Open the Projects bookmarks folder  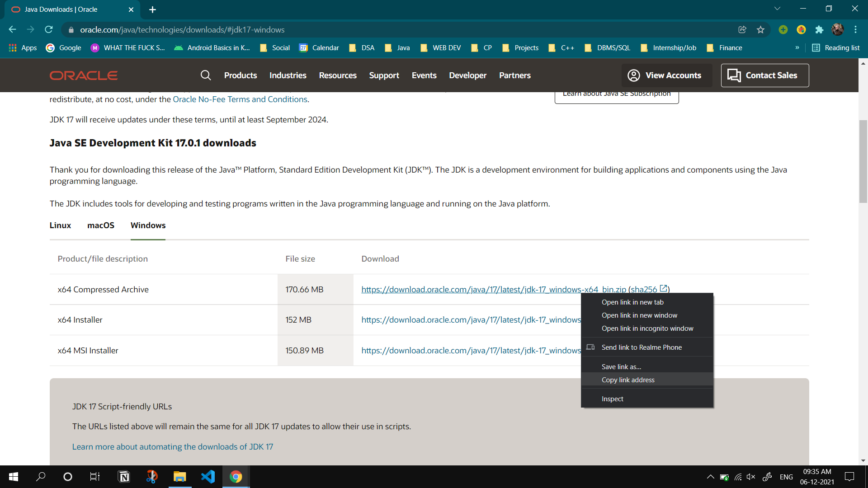coord(520,47)
